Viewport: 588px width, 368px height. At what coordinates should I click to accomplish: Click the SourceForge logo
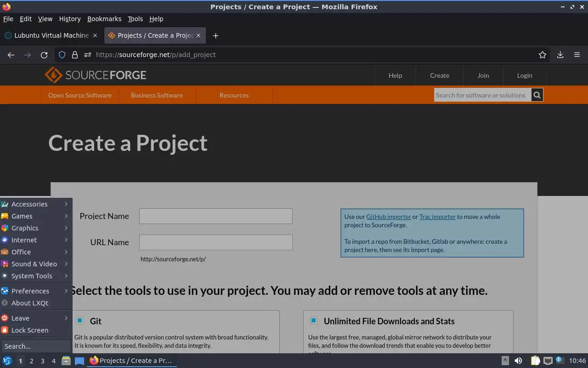[96, 75]
